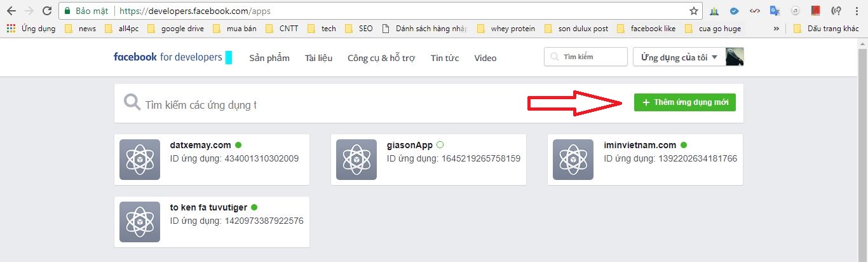Open to ken fa tuvutiger app icon
The height and width of the screenshot is (262, 868).
(140, 222)
